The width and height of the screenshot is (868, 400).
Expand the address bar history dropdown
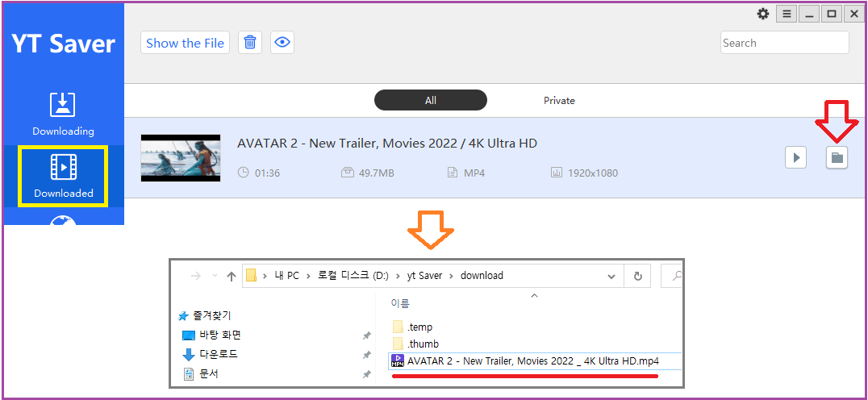click(x=611, y=276)
